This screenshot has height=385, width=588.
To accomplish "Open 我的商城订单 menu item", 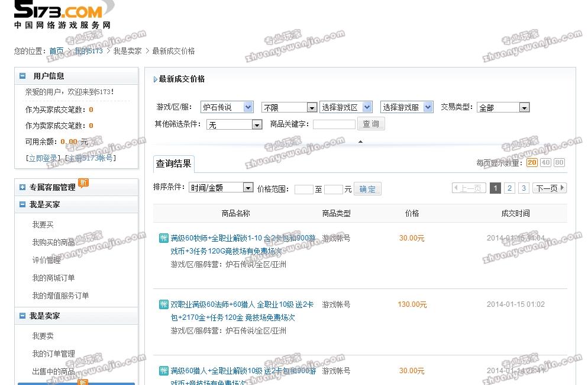I will [53, 278].
